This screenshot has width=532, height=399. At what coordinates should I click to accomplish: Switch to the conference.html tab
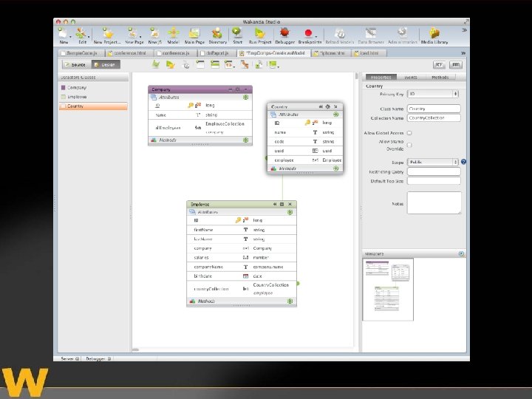click(129, 53)
